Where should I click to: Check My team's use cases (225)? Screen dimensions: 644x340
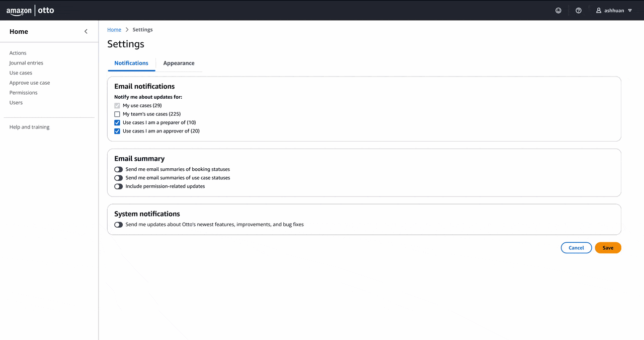(117, 114)
